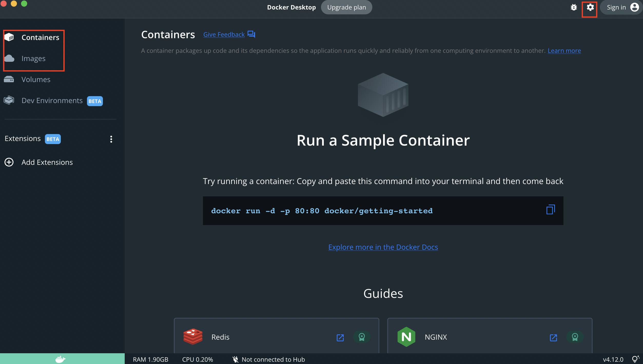Open the Learn more link
Image resolution: width=643 pixels, height=364 pixels.
point(564,51)
